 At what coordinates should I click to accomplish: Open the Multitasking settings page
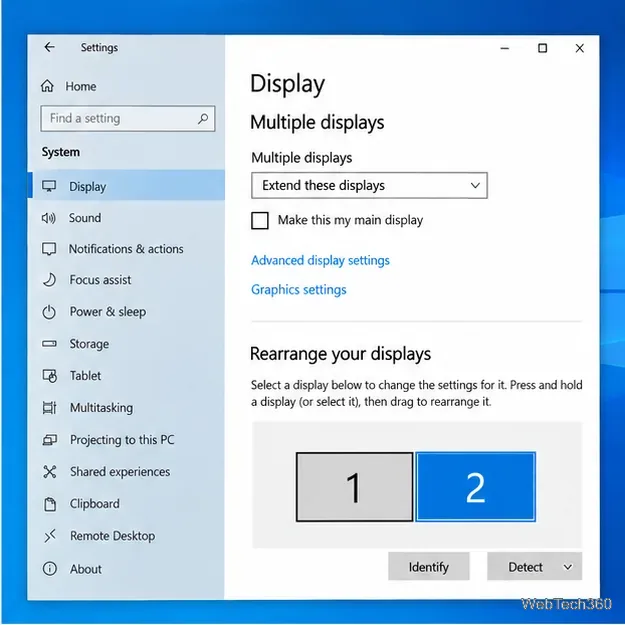[x=126, y=407]
